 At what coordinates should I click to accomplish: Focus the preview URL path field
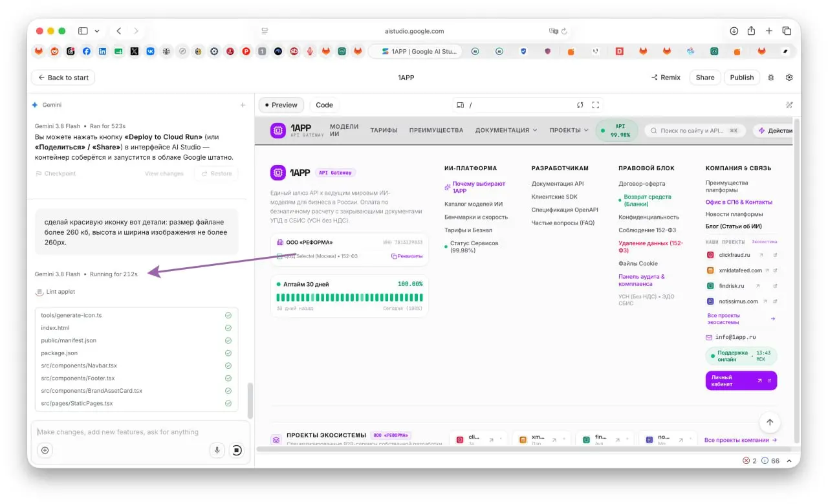click(x=517, y=105)
